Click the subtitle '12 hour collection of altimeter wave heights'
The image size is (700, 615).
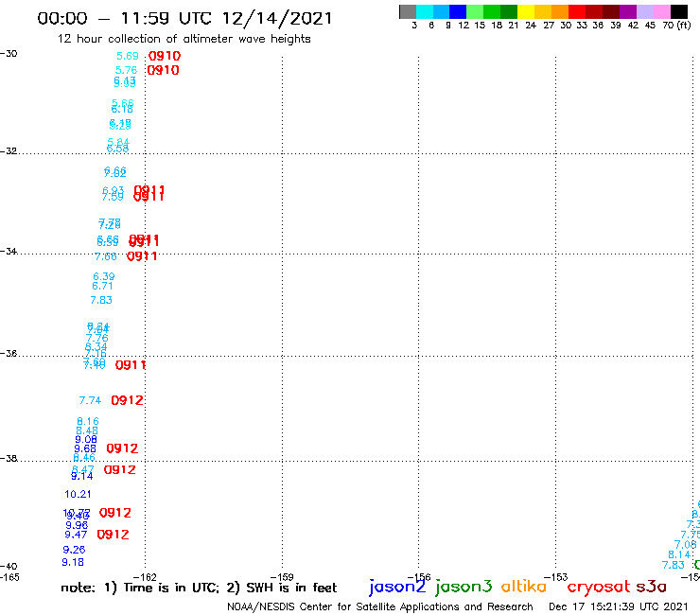[x=184, y=39]
